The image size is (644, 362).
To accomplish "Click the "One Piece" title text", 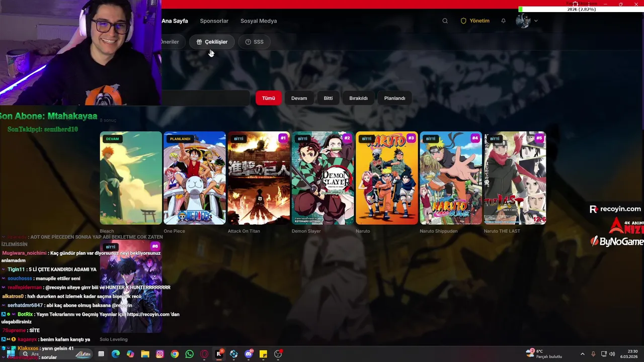I will click(x=174, y=231).
